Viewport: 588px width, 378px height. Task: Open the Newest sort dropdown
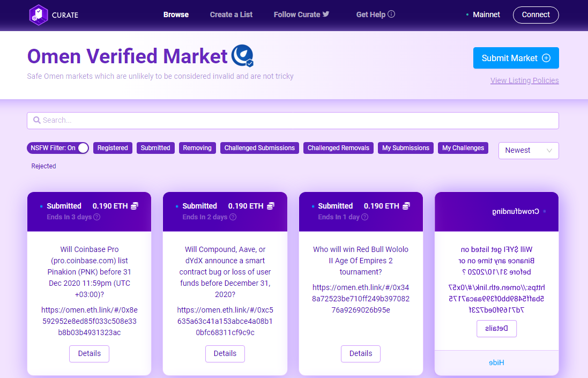pyautogui.click(x=529, y=150)
